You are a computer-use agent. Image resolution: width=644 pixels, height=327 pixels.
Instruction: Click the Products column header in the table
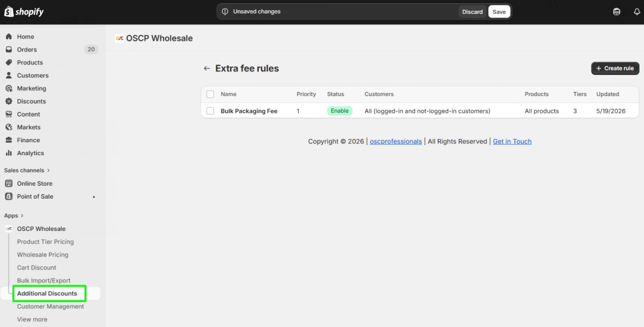[537, 94]
